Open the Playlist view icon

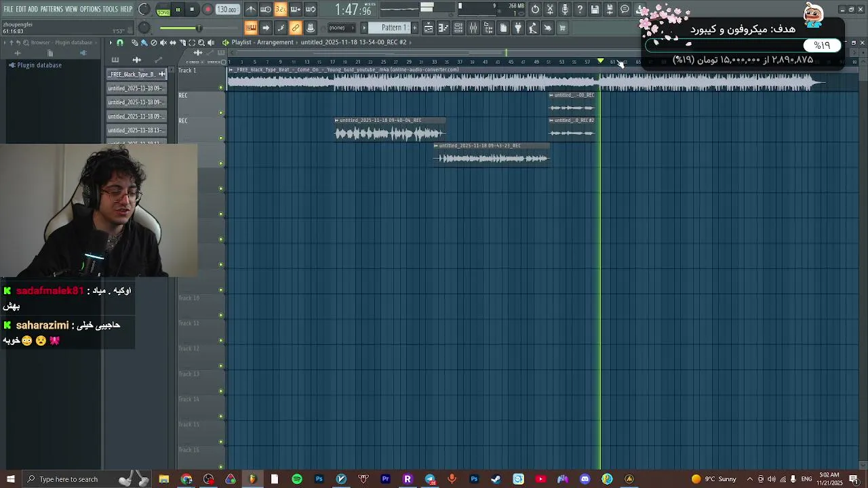tap(429, 28)
